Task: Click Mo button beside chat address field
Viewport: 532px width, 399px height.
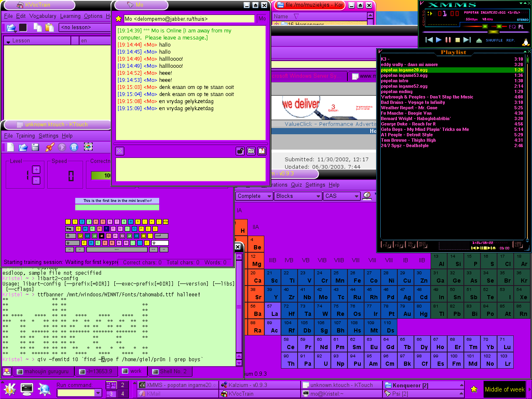Action: pos(262,19)
